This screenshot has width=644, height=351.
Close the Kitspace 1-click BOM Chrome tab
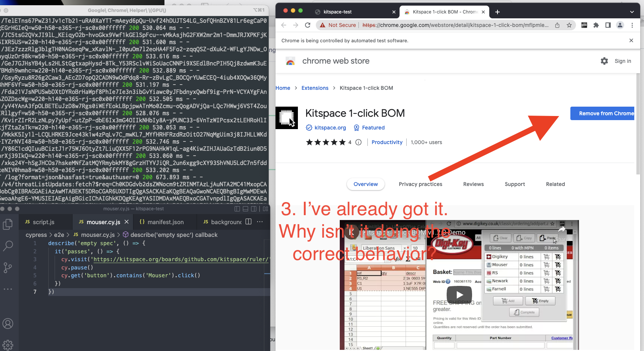click(483, 12)
